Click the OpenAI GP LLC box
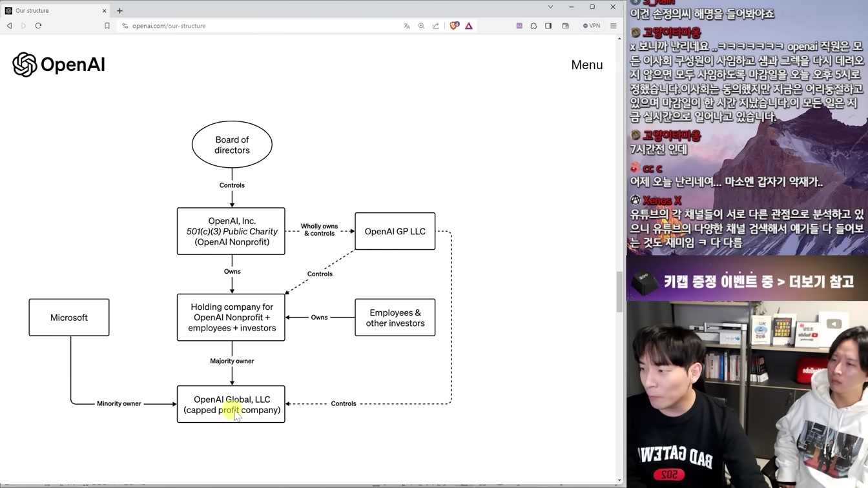The image size is (868, 488). click(395, 231)
